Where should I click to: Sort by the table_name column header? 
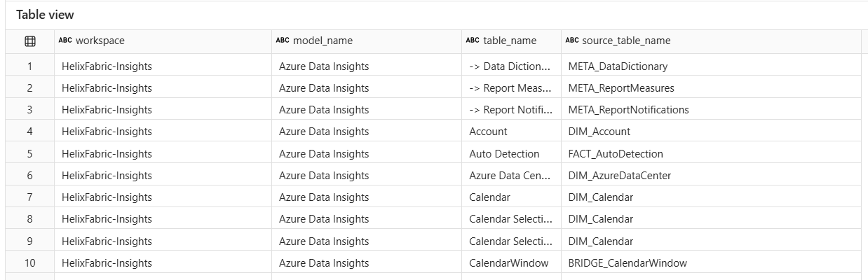pyautogui.click(x=510, y=41)
